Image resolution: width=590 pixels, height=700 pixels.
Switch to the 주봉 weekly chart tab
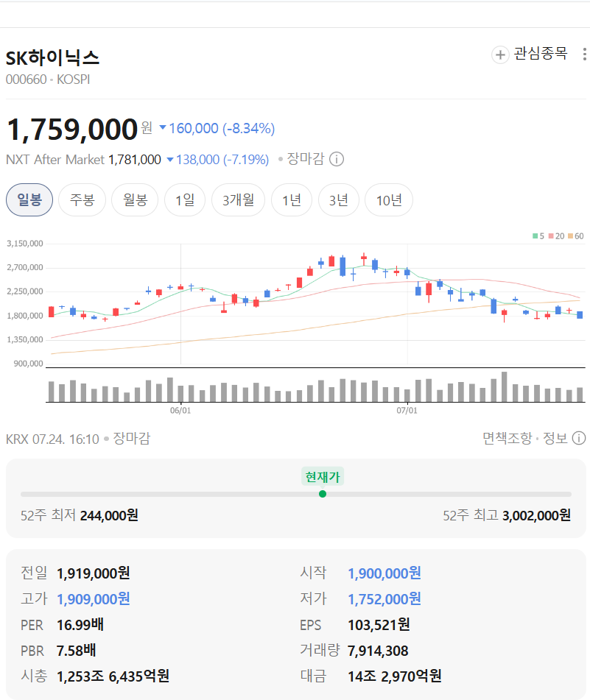tap(82, 199)
